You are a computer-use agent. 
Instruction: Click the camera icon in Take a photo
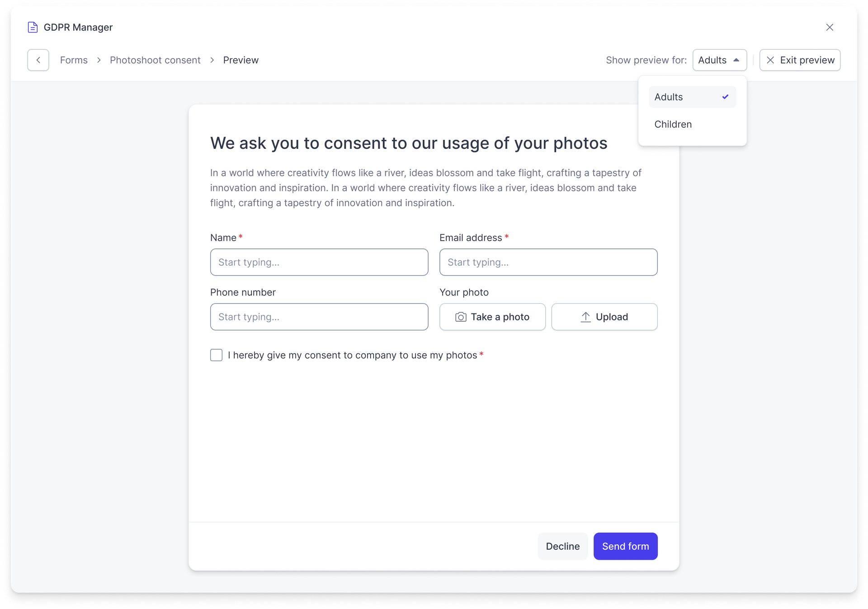[461, 317]
